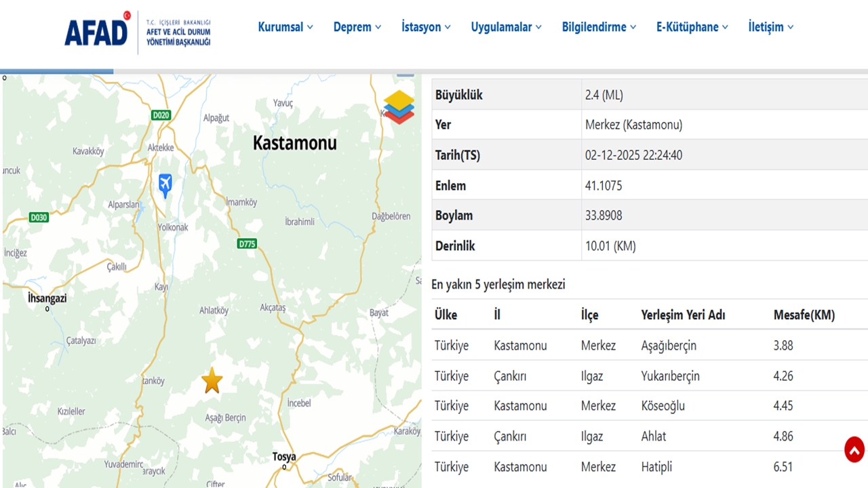Click the red scroll-to-top chevron
Viewport: 868px width, 488px height.
point(856,449)
